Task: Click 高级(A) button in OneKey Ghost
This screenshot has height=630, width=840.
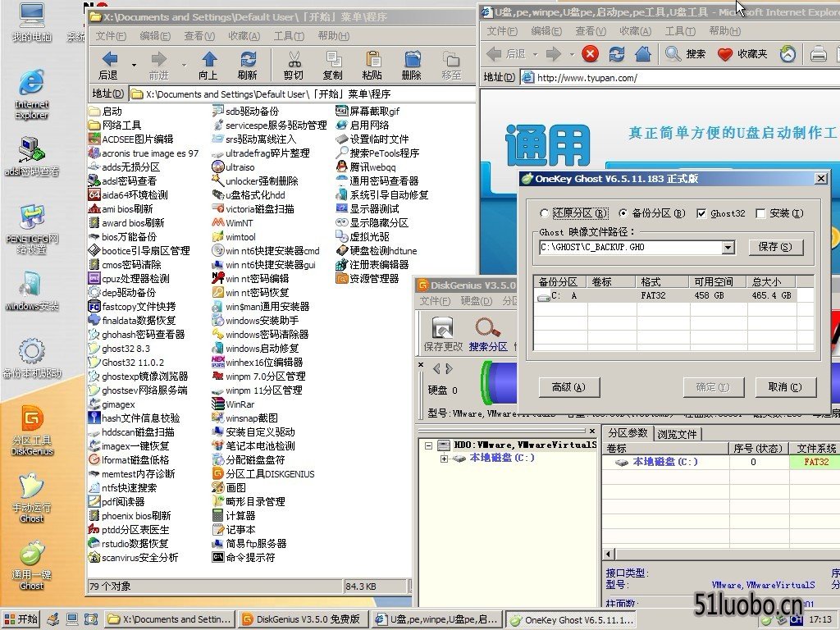Action: coord(568,387)
